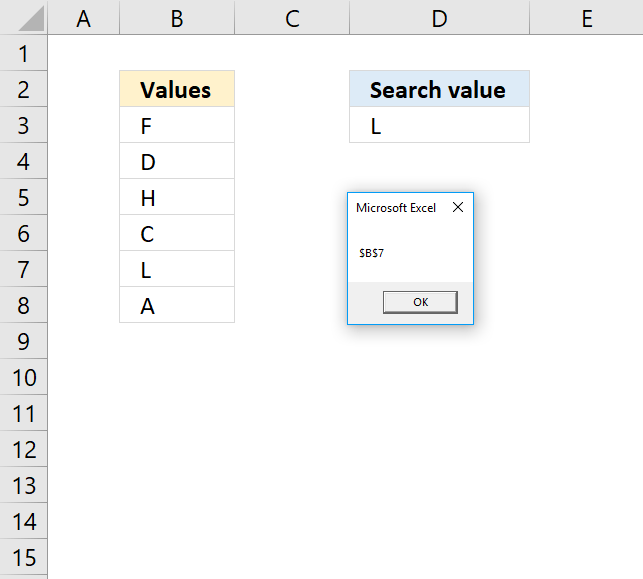Select cell containing A in Values list
The height and width of the screenshot is (579, 643).
[x=176, y=306]
